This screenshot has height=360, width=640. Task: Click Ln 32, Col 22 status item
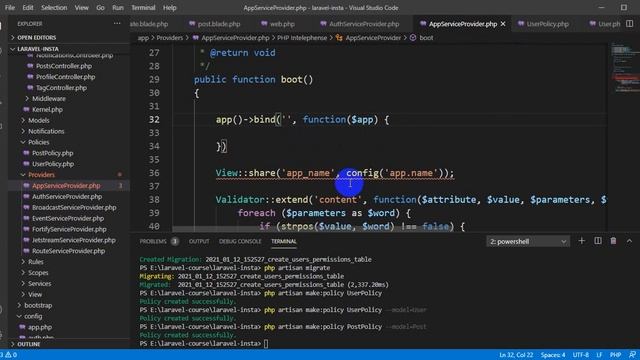pos(516,355)
